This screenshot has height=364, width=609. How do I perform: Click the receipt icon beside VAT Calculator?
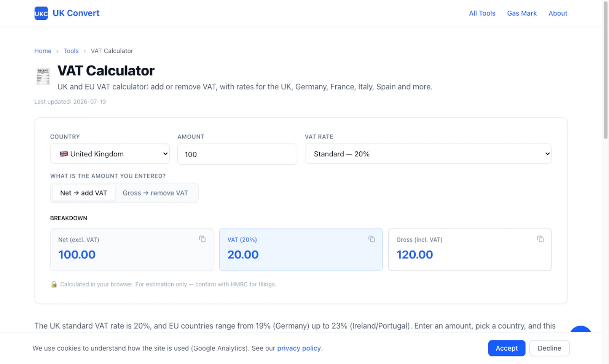point(43,76)
